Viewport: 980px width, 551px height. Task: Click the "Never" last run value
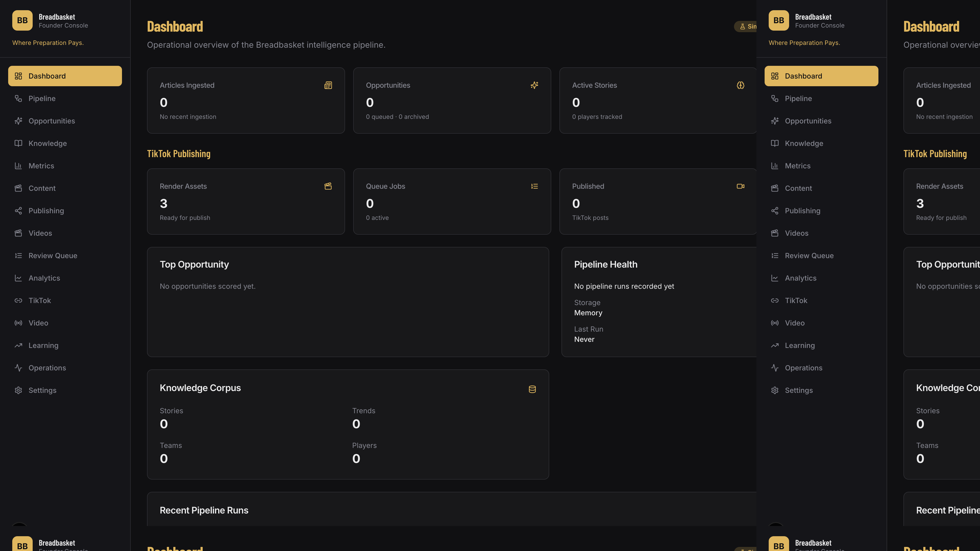coord(584,340)
